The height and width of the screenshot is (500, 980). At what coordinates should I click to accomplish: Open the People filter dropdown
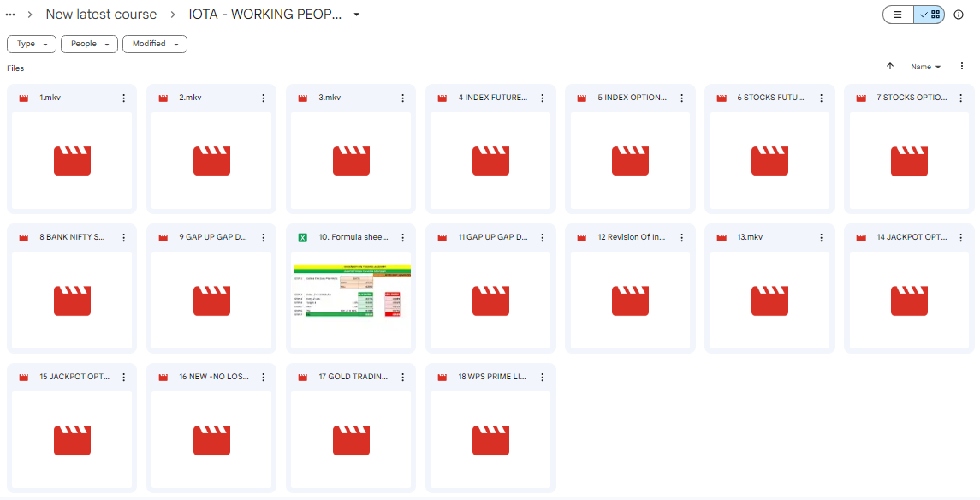(89, 44)
